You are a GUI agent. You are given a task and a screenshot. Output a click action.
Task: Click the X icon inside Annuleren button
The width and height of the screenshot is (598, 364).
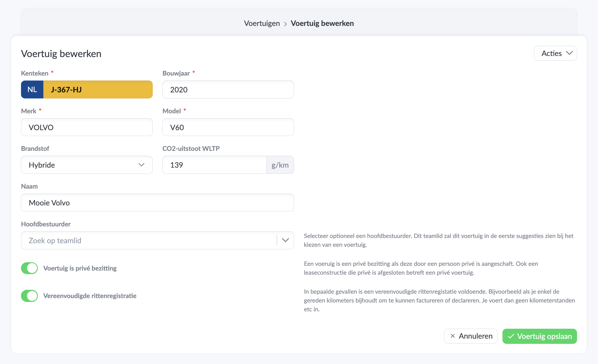click(x=453, y=336)
